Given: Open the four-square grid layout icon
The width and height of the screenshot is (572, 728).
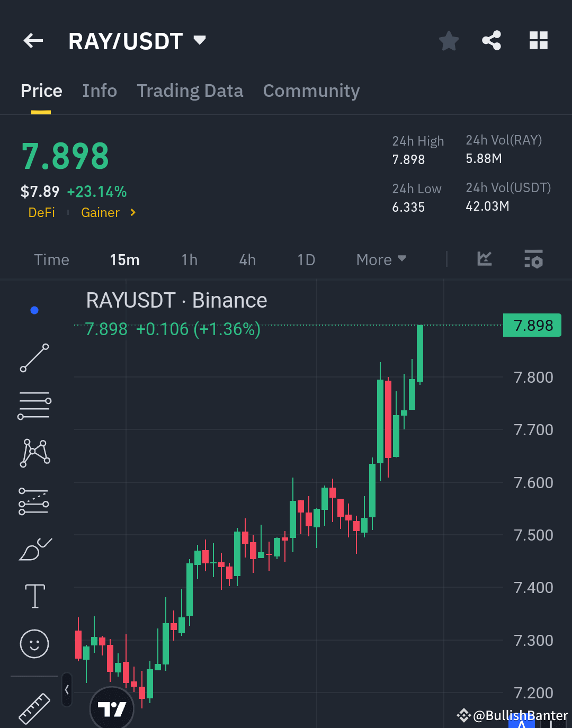Looking at the screenshot, I should click(x=539, y=40).
